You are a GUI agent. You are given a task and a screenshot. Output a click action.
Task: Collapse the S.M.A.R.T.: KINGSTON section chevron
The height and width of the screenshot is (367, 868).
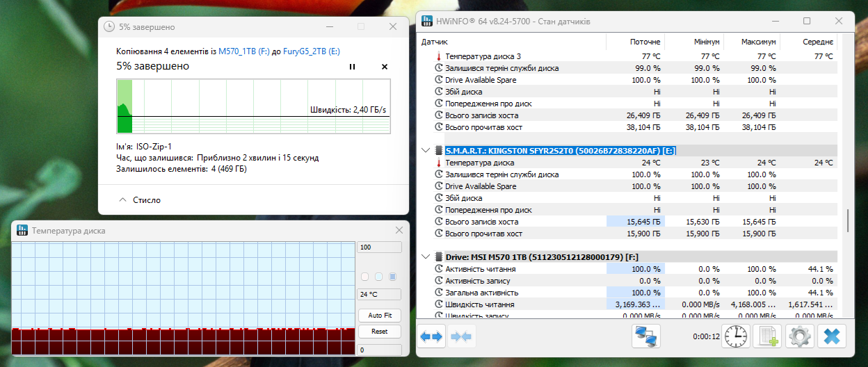426,150
